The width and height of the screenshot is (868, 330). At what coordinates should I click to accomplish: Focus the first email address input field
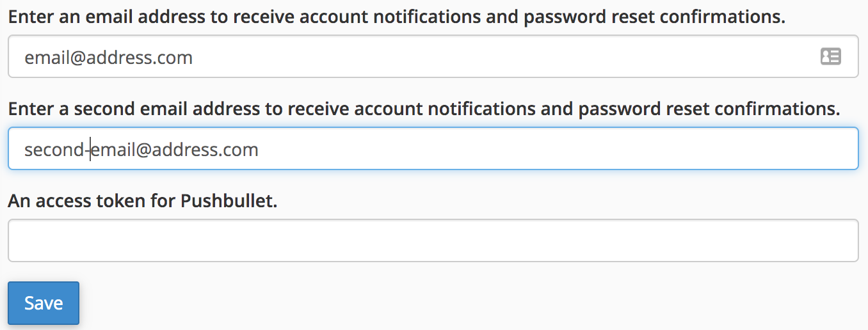433,57
